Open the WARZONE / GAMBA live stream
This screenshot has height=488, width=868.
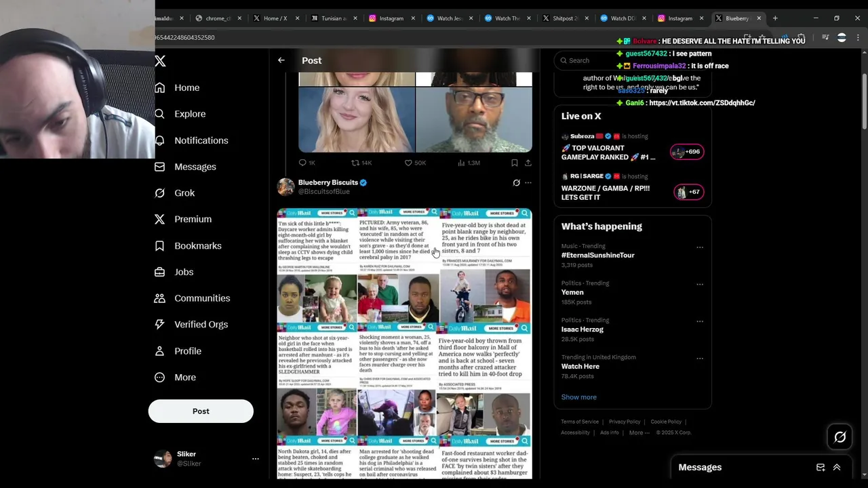(606, 192)
